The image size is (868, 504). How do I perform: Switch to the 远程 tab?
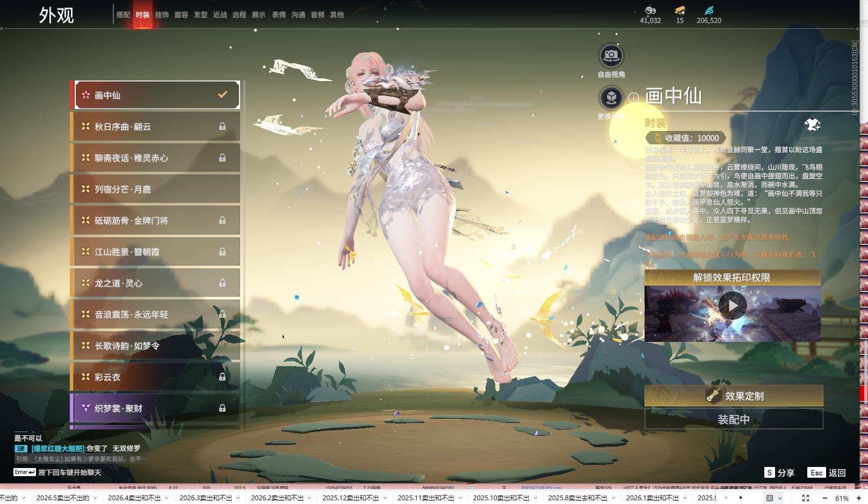(239, 14)
